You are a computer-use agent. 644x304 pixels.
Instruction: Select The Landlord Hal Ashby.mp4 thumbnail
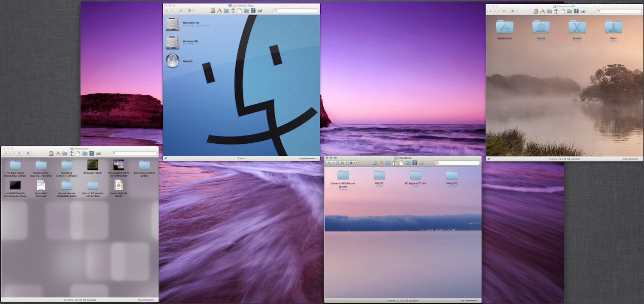(x=118, y=165)
